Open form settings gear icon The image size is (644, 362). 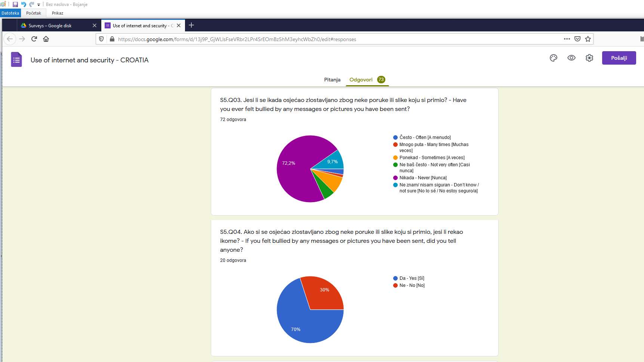point(589,58)
